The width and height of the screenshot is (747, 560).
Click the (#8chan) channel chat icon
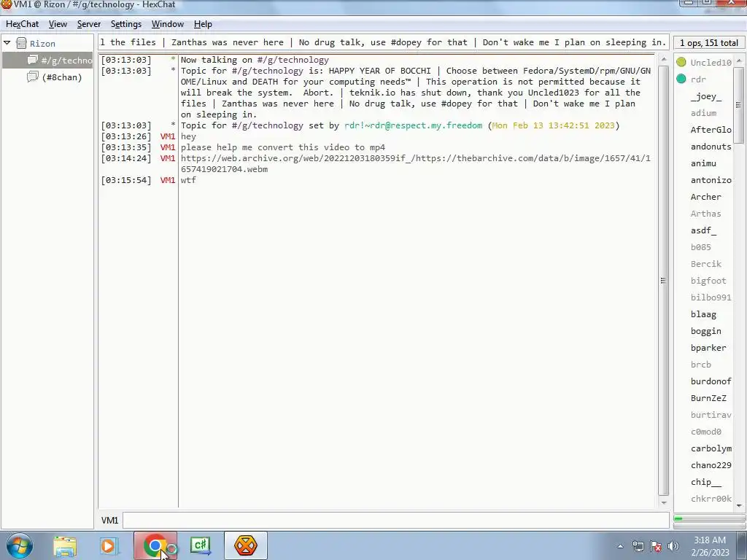pos(32,77)
